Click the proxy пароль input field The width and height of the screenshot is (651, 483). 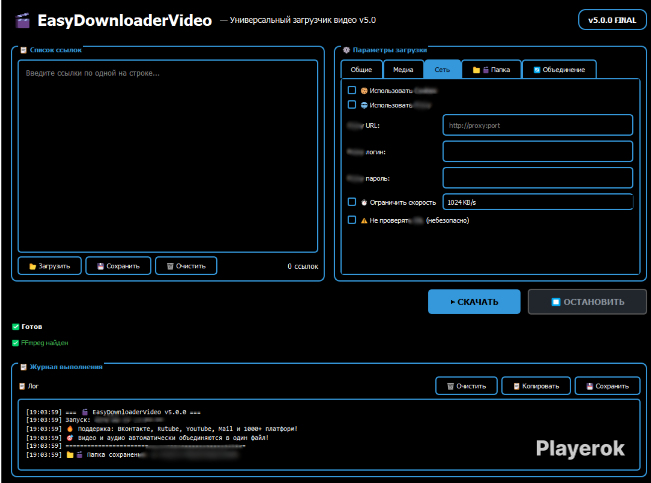(538, 178)
